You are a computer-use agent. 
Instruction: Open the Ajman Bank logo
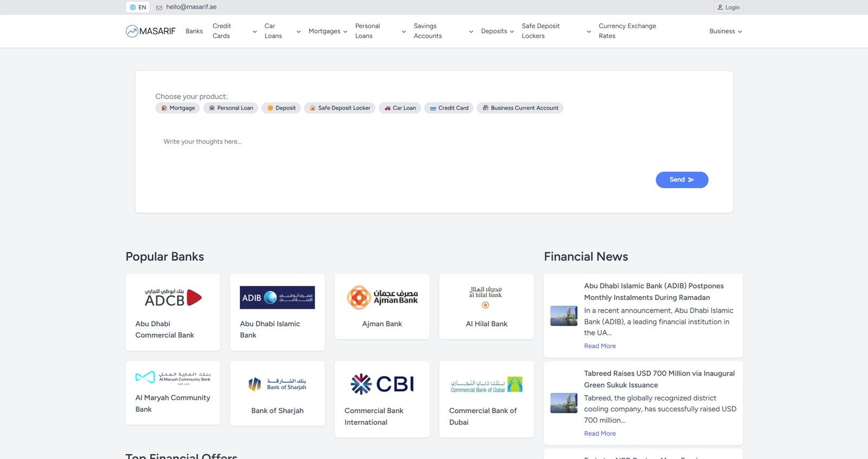(382, 298)
